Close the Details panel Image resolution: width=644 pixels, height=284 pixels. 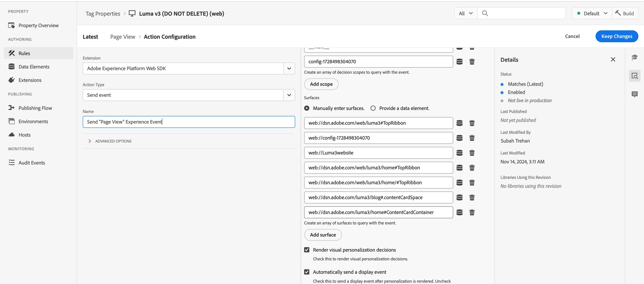[x=613, y=59]
